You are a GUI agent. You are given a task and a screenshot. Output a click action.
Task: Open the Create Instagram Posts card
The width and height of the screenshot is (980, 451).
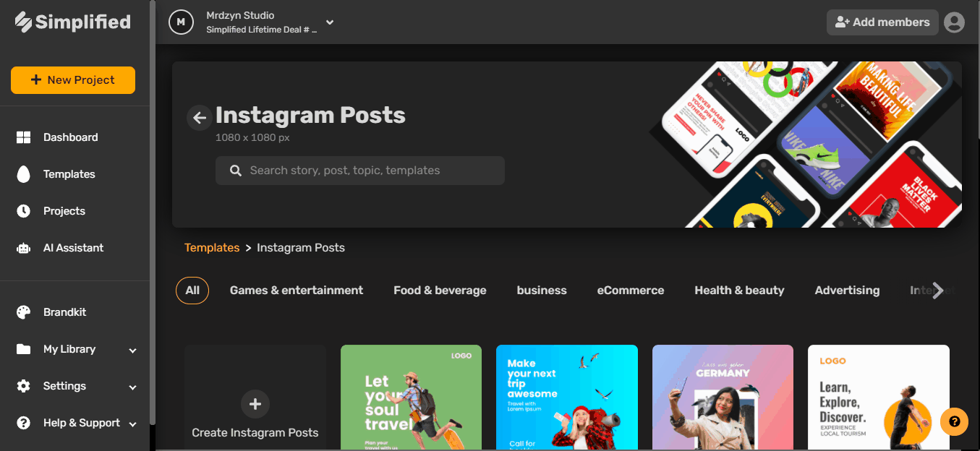pos(255,398)
